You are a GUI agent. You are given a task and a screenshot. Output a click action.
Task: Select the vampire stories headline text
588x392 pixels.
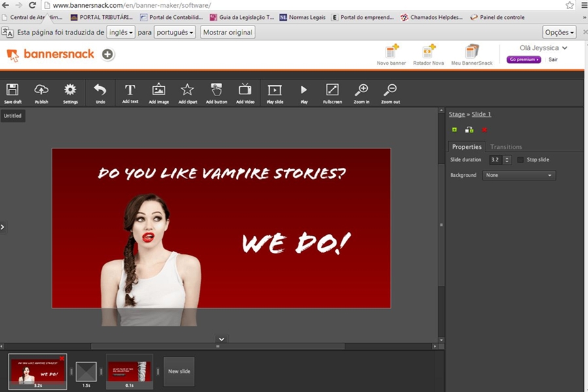click(x=221, y=173)
